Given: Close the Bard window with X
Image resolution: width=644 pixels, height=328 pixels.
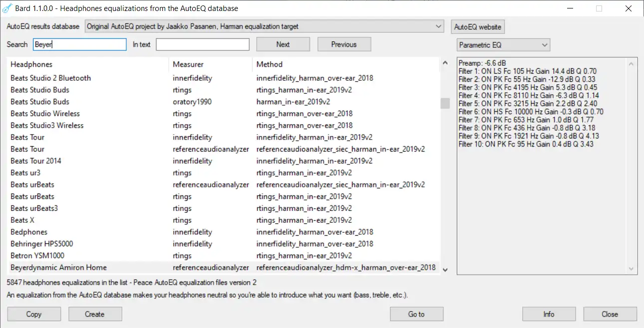Looking at the screenshot, I should (629, 8).
